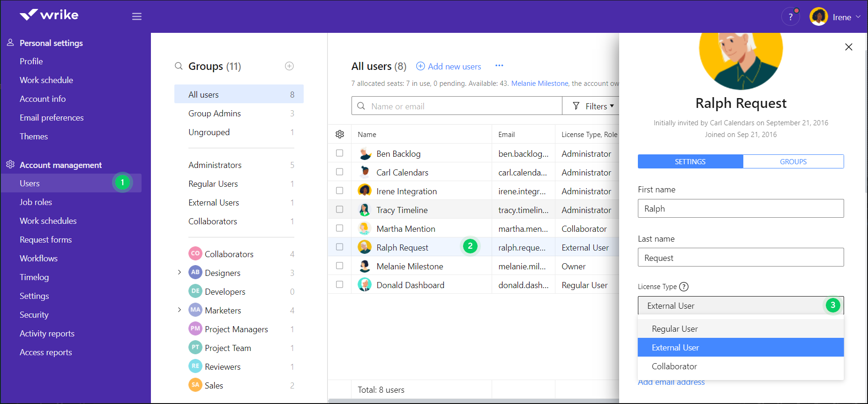Open Workflows in sidebar

pos(38,259)
